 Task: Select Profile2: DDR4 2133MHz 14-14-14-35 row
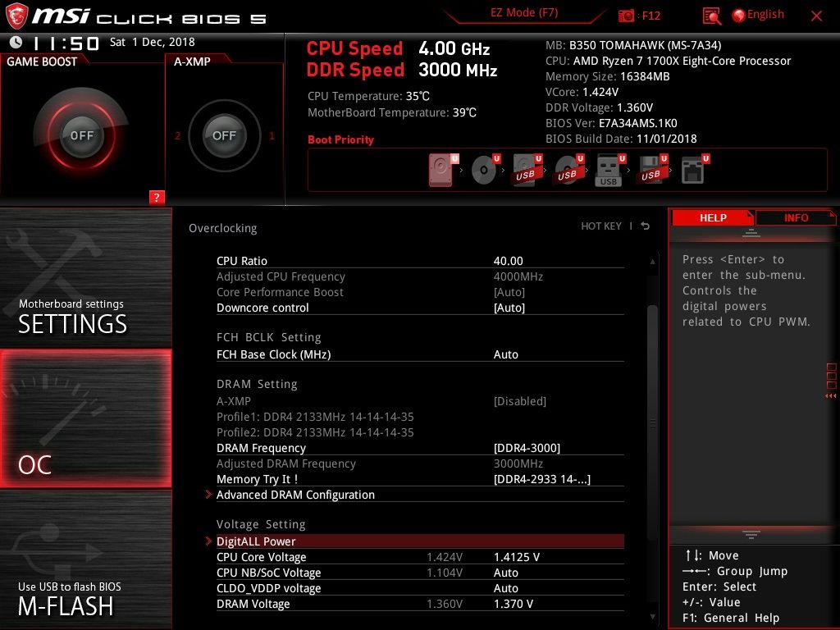[420, 432]
